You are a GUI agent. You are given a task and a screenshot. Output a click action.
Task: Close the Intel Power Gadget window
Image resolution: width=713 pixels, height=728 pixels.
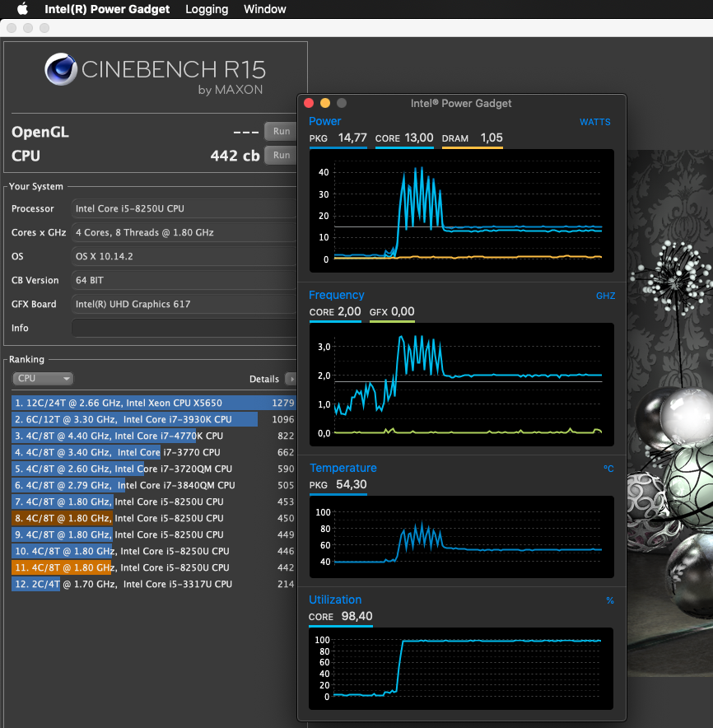(x=309, y=103)
